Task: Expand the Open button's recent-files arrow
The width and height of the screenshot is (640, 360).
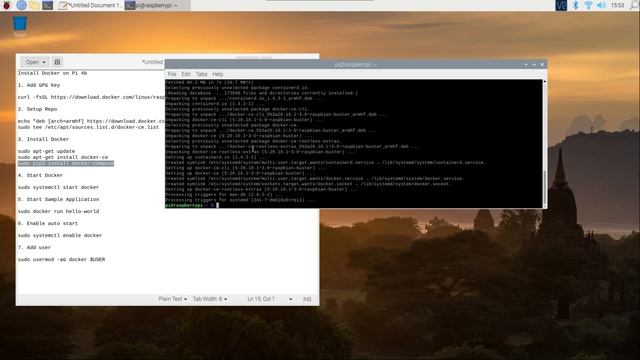Action: [x=44, y=62]
